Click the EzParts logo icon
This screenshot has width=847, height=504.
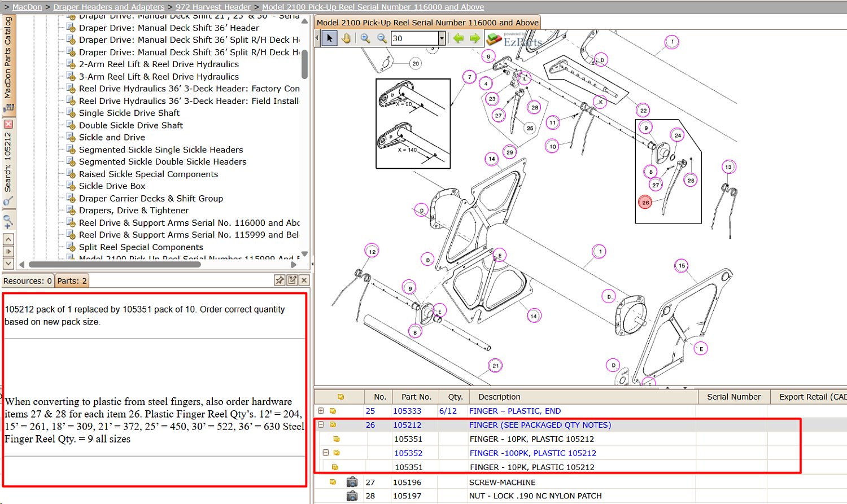pyautogui.click(x=494, y=39)
